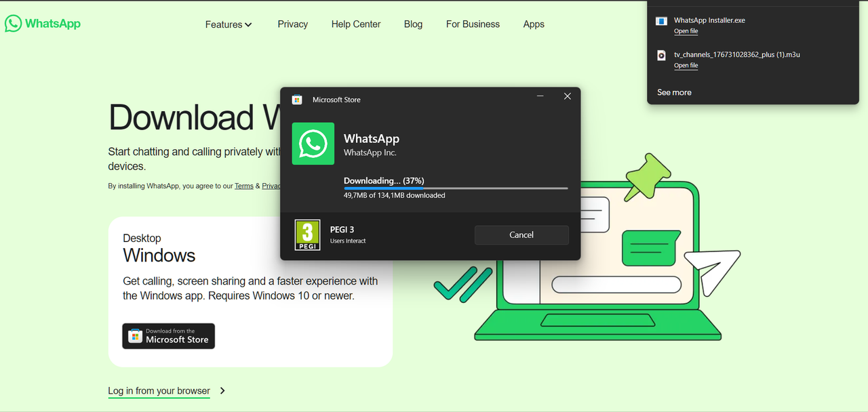
Task: Open the Apps page
Action: coord(534,24)
